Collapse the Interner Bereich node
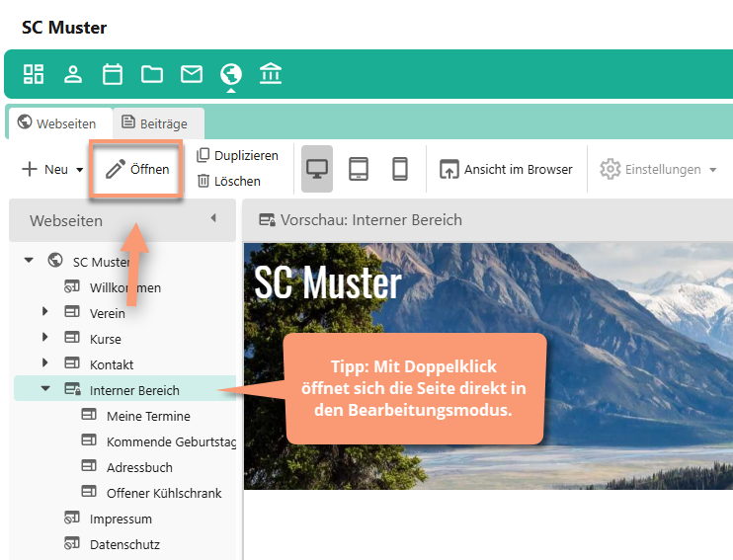Viewport: 733px width, 560px height. coord(45,388)
